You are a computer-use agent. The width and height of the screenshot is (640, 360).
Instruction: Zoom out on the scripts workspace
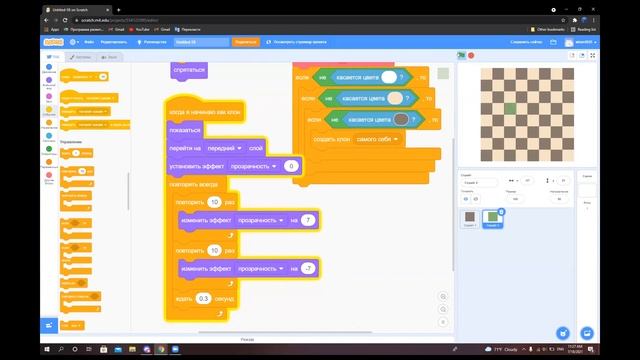443,309
